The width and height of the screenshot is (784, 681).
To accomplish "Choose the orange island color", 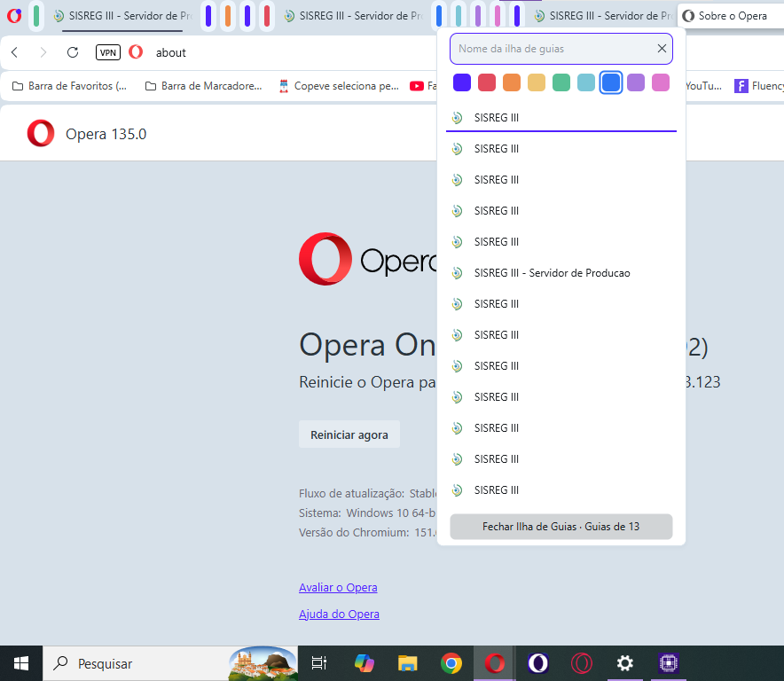I will point(512,82).
